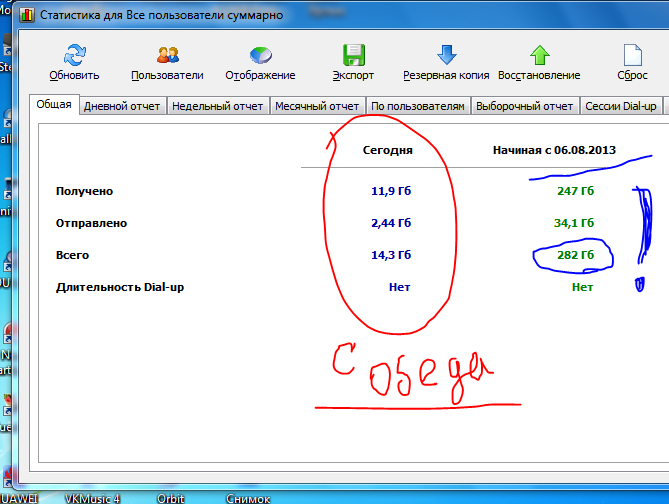Select the Orbit desktop shortcut label

[170, 498]
